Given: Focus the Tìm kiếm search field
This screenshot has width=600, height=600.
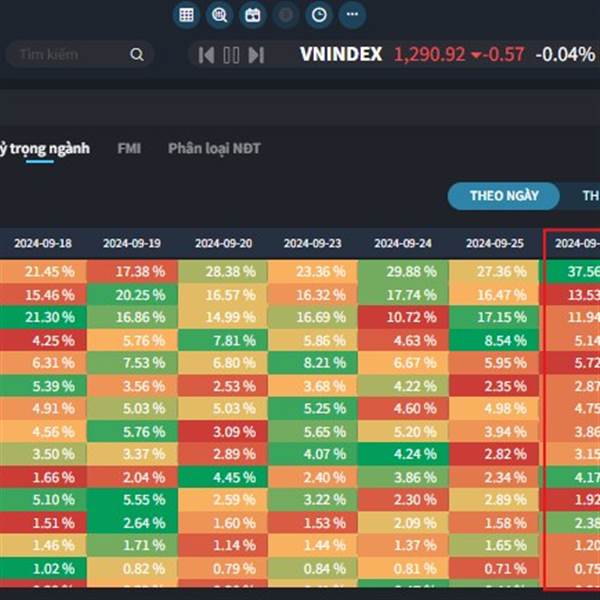Looking at the screenshot, I should pos(80,54).
